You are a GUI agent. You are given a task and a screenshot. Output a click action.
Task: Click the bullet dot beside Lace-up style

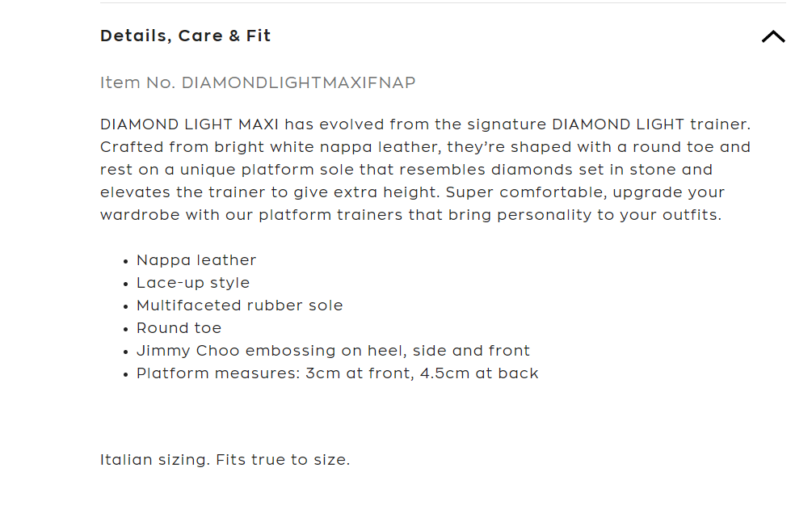(126, 285)
